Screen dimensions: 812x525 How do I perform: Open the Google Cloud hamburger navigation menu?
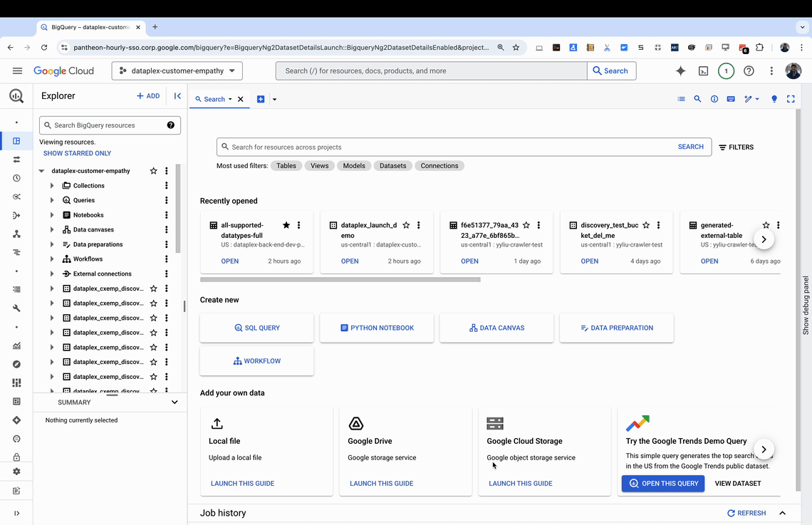coord(17,71)
